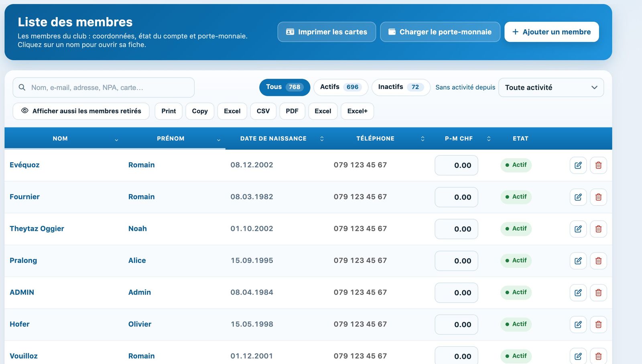Viewport: 642px width, 364px height.
Task: Click the edit icon for Evéquoz Romain
Action: click(x=578, y=165)
